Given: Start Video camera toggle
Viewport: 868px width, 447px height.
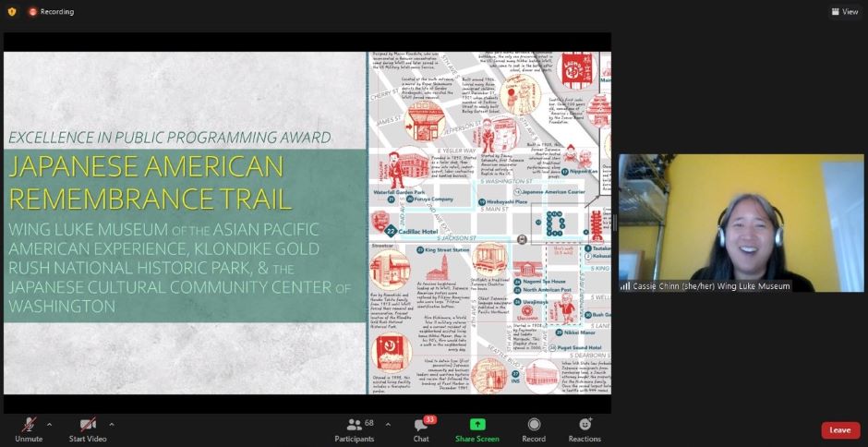Looking at the screenshot, I should (x=88, y=429).
